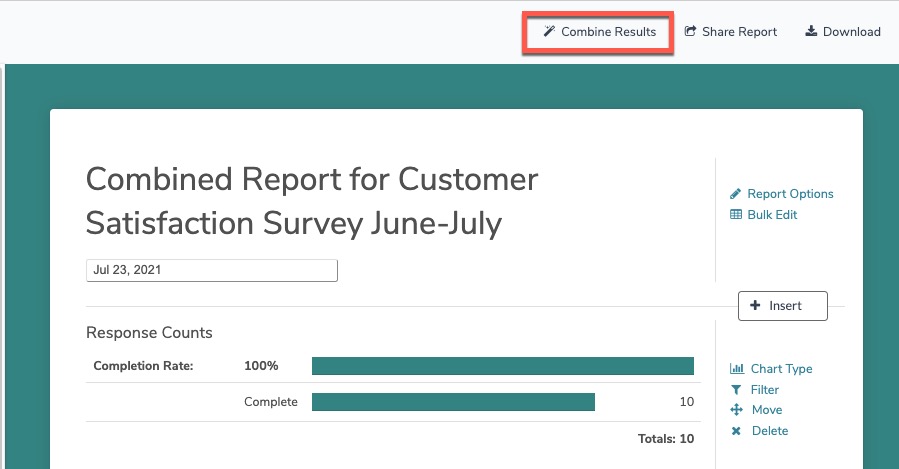
Task: Click the bar chart icon for Chart Type
Action: pyautogui.click(x=736, y=369)
